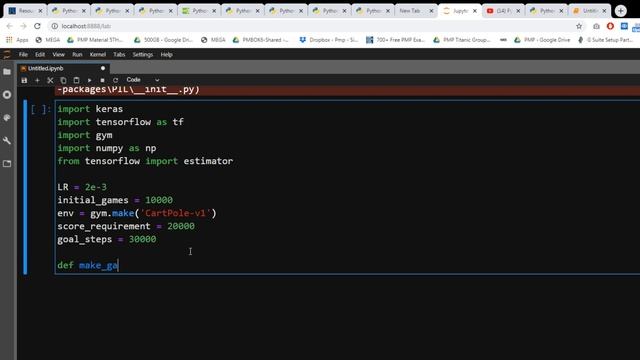The width and height of the screenshot is (640, 360).
Task: Open the File Browser sidebar folder icon
Action: point(7,72)
